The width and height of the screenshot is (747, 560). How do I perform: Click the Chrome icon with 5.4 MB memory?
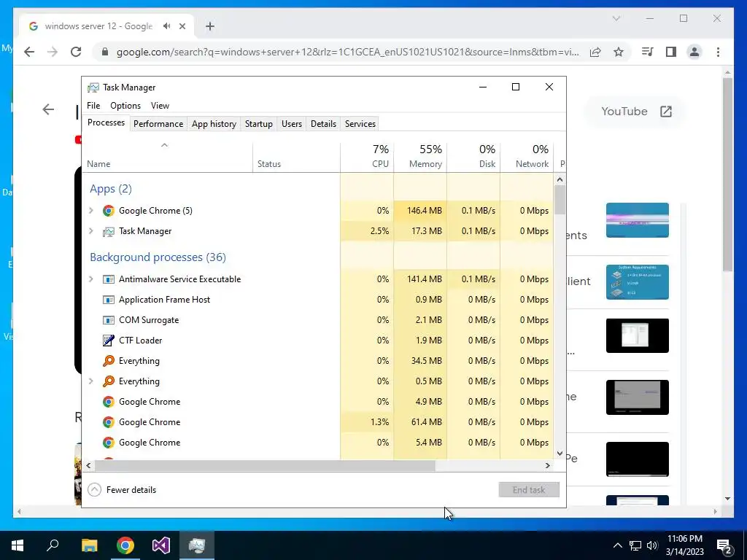109,443
